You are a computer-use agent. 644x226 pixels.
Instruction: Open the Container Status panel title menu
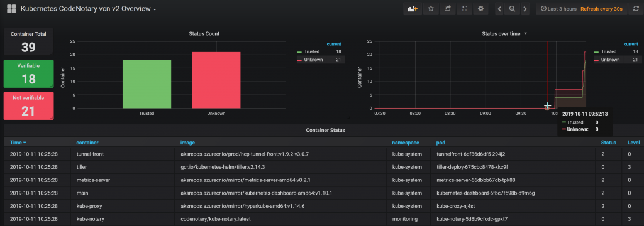coord(325,130)
